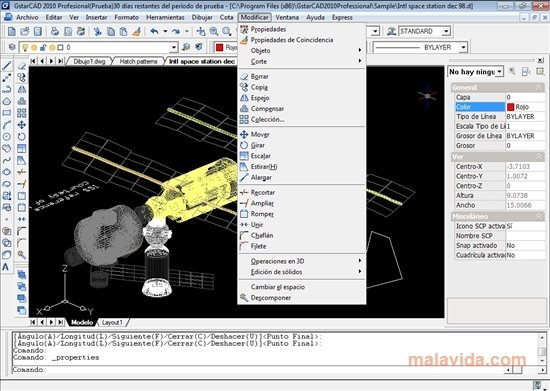Click the Undo arrow icon
This screenshot has height=391, width=550.
point(154,32)
